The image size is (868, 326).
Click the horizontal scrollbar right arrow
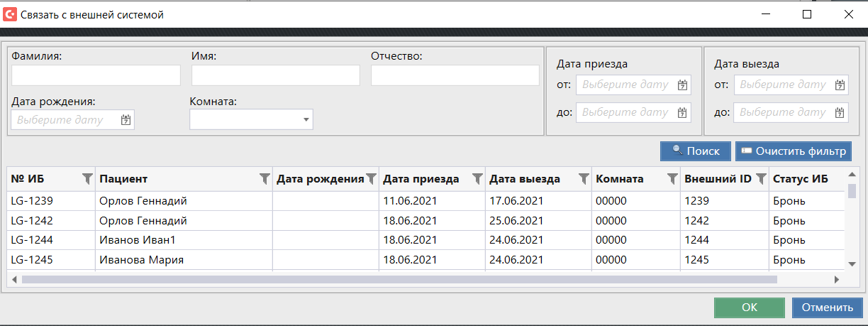tap(837, 280)
